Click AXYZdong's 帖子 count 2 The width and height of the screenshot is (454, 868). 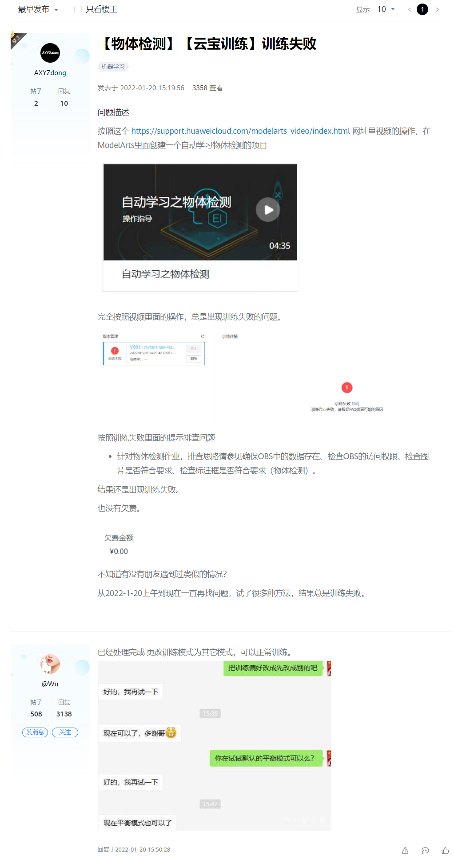pos(36,103)
